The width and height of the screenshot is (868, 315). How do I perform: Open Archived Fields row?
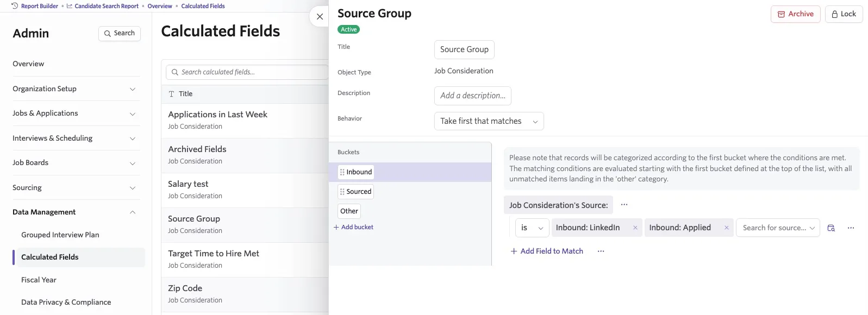tap(245, 155)
